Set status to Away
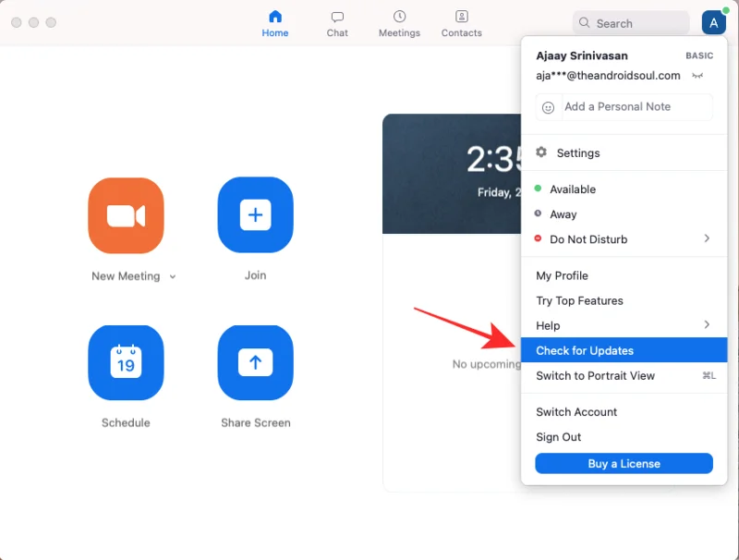The image size is (739, 560). [563, 214]
